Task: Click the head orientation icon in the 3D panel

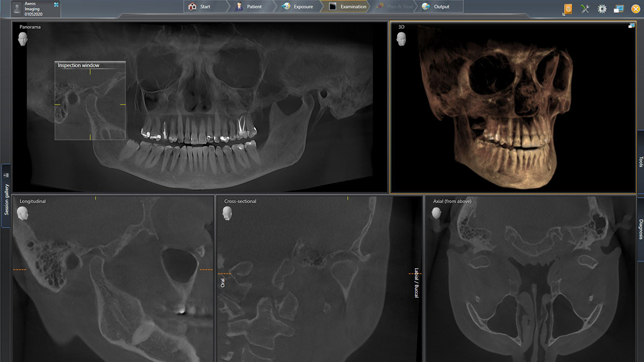Action: point(401,39)
